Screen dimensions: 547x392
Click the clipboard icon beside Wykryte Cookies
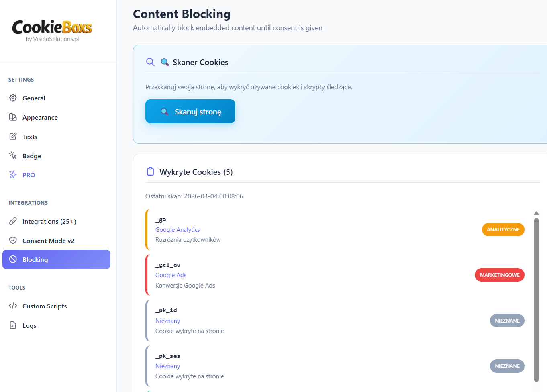tap(150, 172)
